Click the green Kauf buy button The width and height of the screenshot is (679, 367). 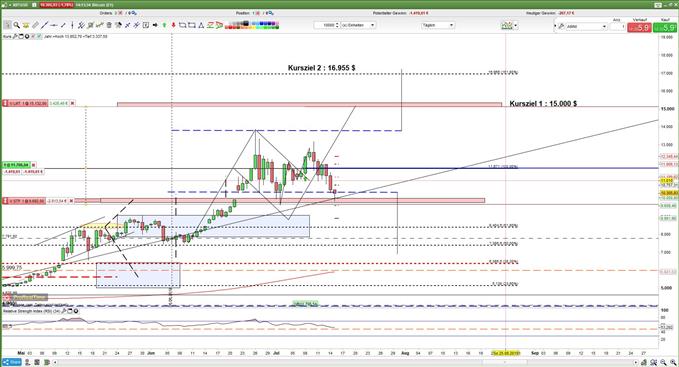pos(665,27)
